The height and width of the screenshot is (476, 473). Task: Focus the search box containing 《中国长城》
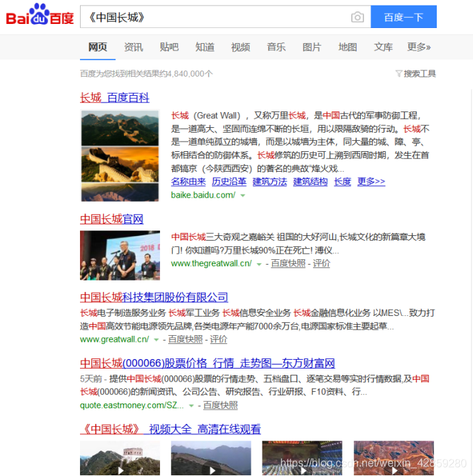[x=225, y=16]
